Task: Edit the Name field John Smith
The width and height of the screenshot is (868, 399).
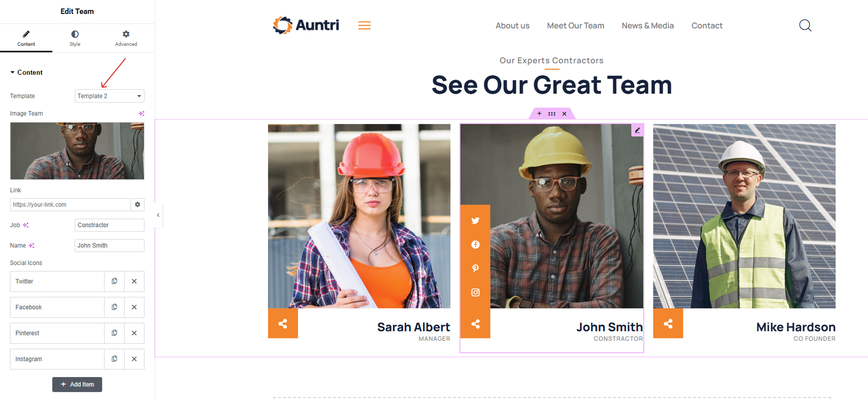Action: (110, 246)
